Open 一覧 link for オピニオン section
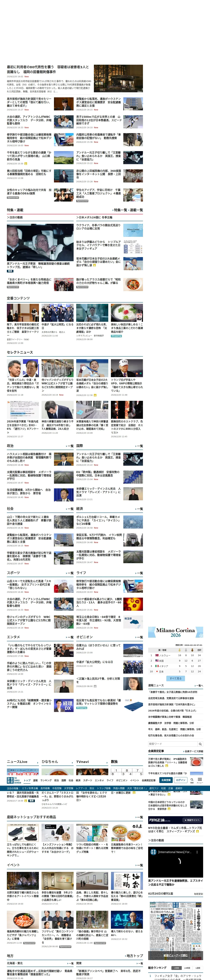Viewport: 210px width, 980px height. [x=139, y=637]
